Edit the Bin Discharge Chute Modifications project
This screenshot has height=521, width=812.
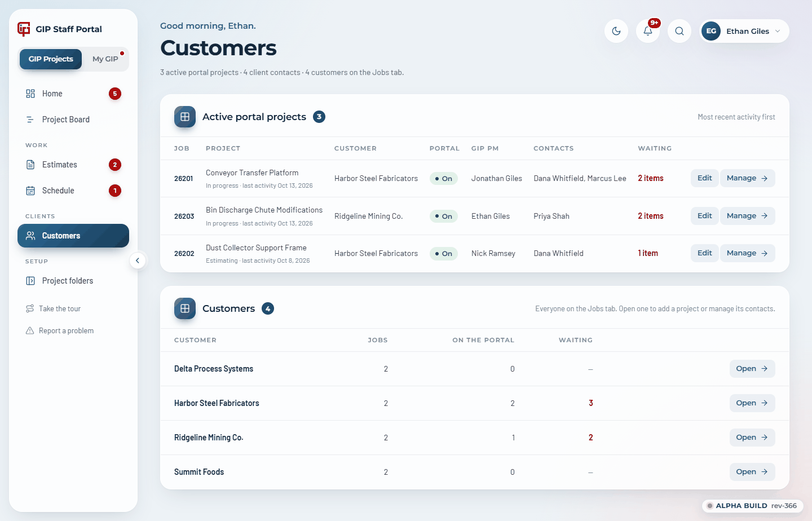[705, 216]
